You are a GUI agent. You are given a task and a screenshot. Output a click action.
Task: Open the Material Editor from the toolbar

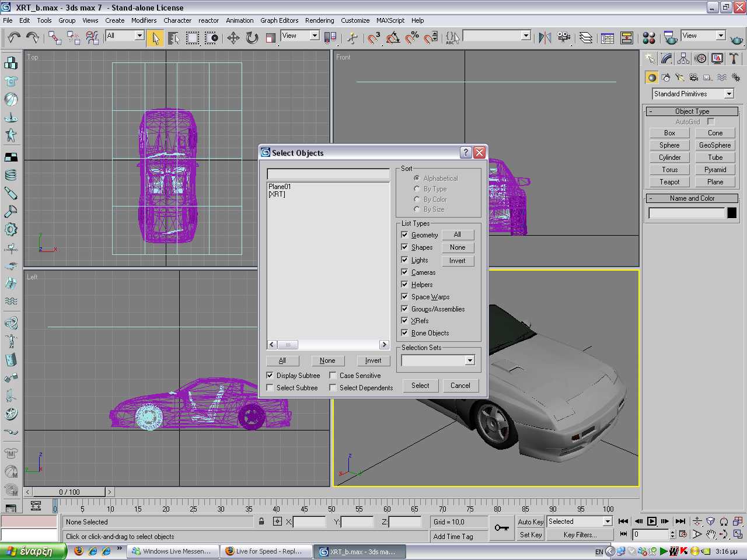tap(649, 38)
